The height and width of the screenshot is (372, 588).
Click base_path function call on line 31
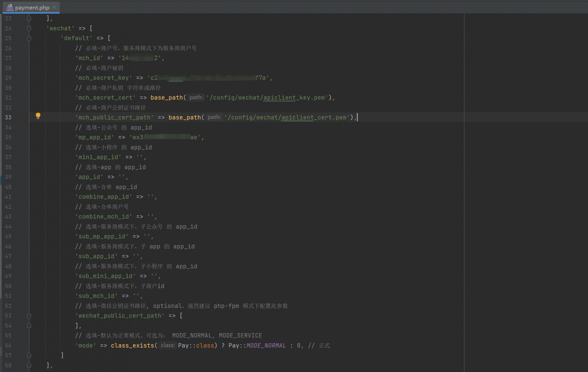point(167,97)
